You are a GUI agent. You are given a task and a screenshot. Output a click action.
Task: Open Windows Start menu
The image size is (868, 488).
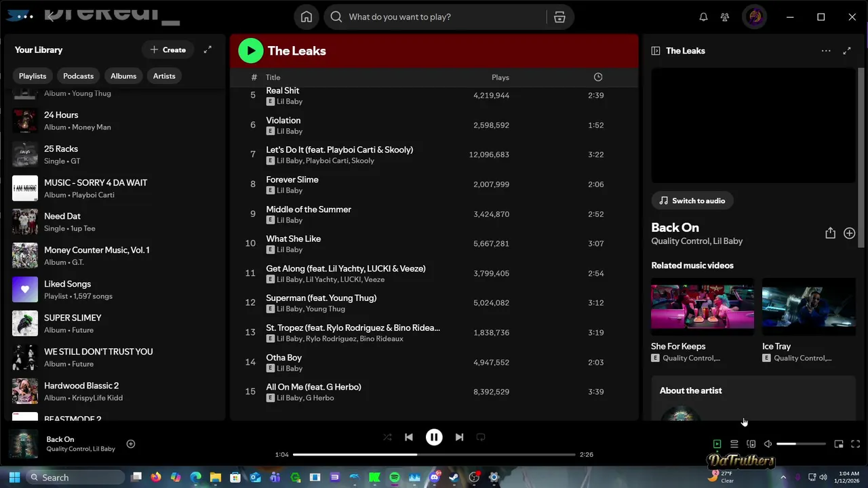tap(14, 477)
